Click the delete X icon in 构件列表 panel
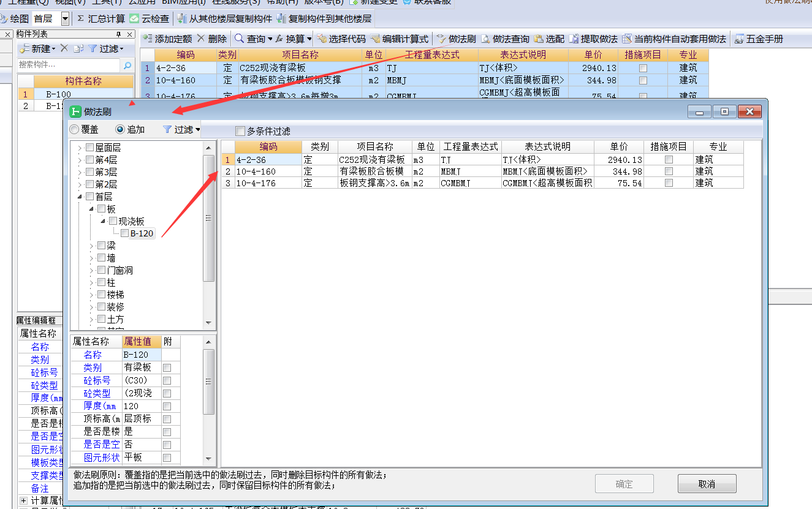This screenshot has width=812, height=509. (x=64, y=48)
